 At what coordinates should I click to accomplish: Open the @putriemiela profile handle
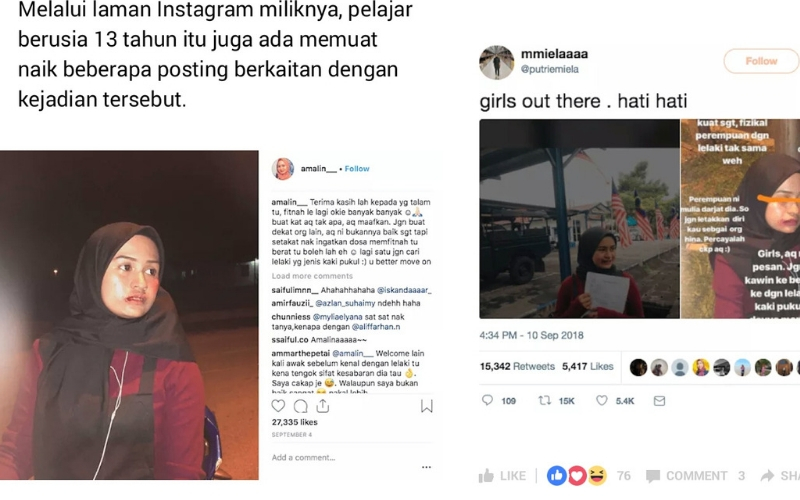[x=549, y=69]
